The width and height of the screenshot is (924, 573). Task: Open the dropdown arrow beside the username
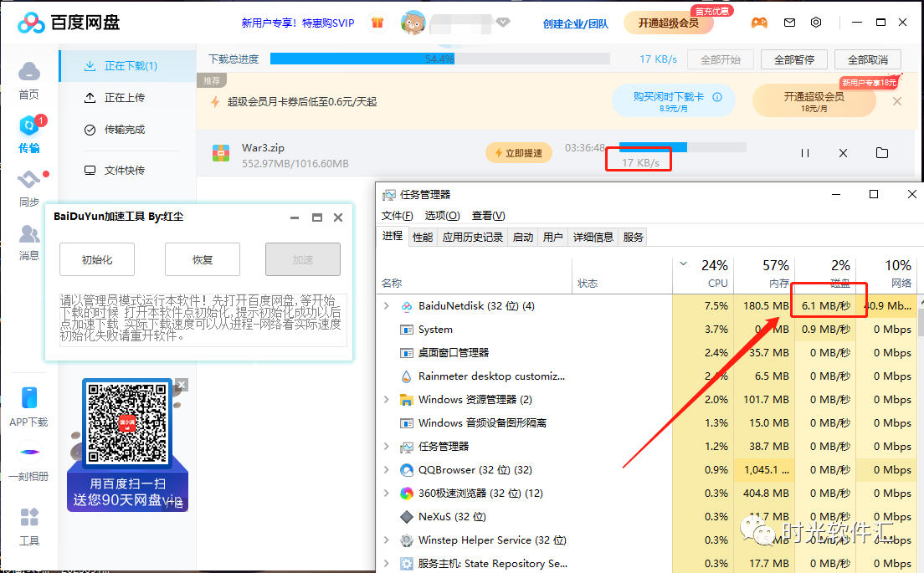click(503, 23)
